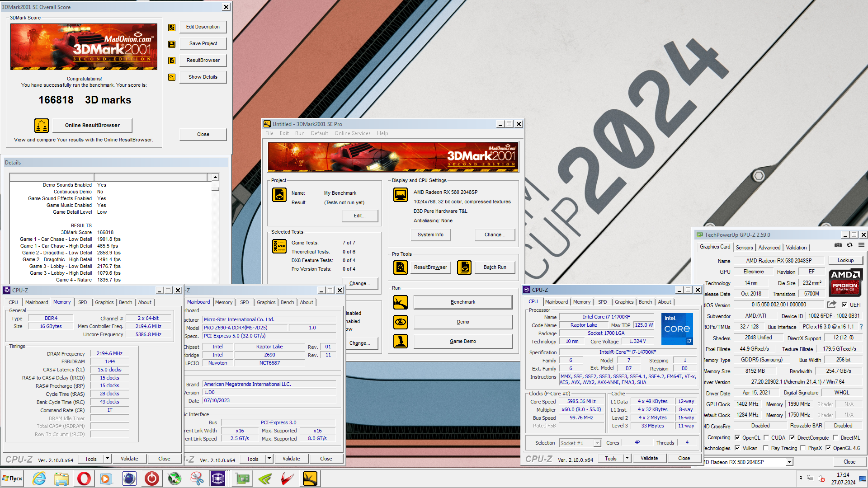Click the Benchmark run icon
Viewport: 868px width, 488px height.
[401, 302]
